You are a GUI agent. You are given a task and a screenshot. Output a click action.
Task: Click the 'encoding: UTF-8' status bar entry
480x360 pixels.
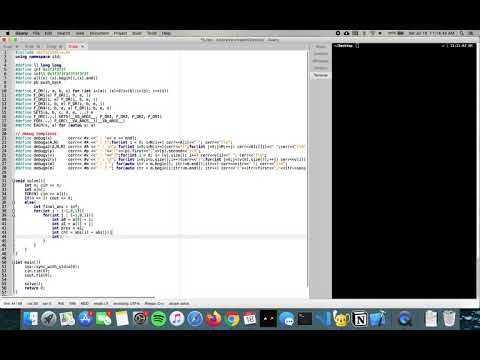pos(126,304)
